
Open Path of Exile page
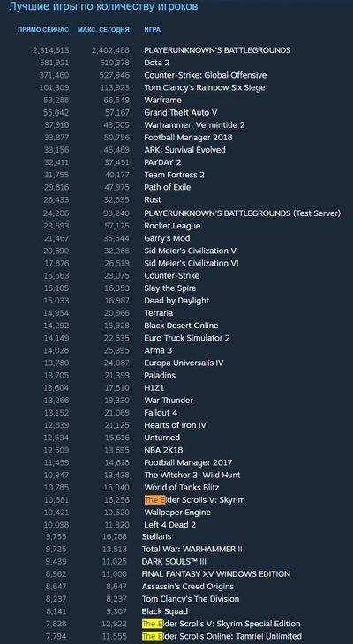click(x=168, y=187)
